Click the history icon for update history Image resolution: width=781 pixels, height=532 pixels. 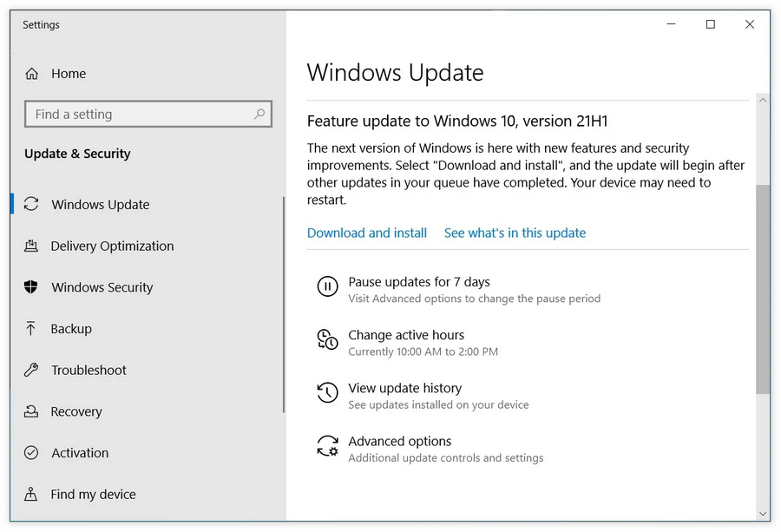click(x=327, y=393)
